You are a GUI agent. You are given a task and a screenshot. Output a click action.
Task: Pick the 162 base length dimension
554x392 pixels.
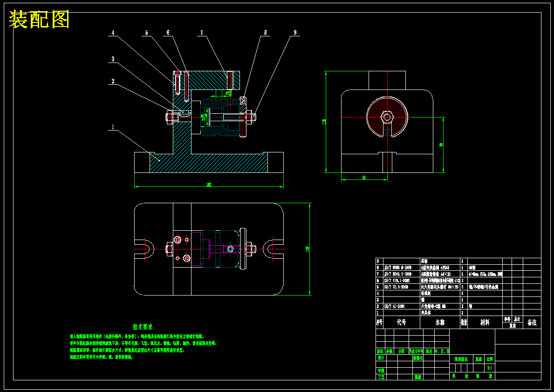click(x=208, y=185)
